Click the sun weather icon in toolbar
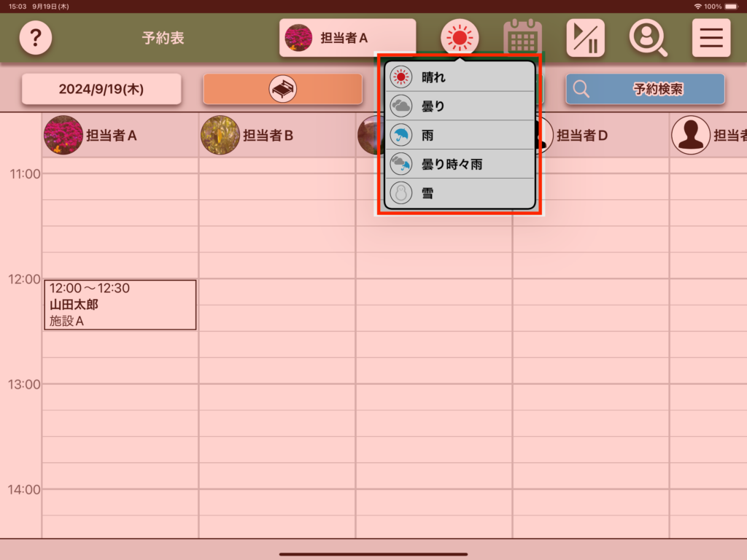 point(460,38)
